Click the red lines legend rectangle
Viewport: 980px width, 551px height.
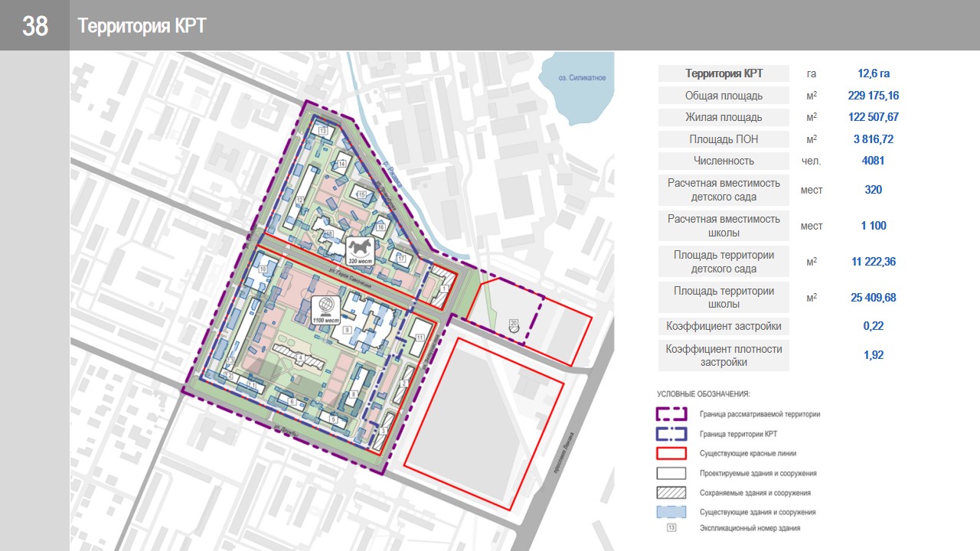point(671,453)
